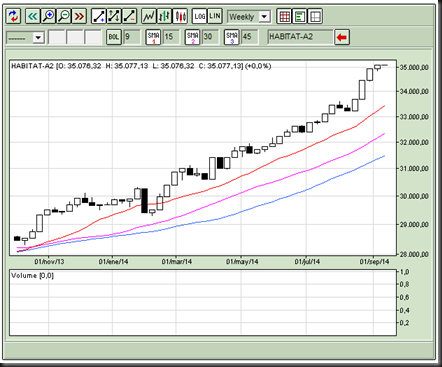
Task: Toggle the SMA 2 moving average
Action: (192, 37)
